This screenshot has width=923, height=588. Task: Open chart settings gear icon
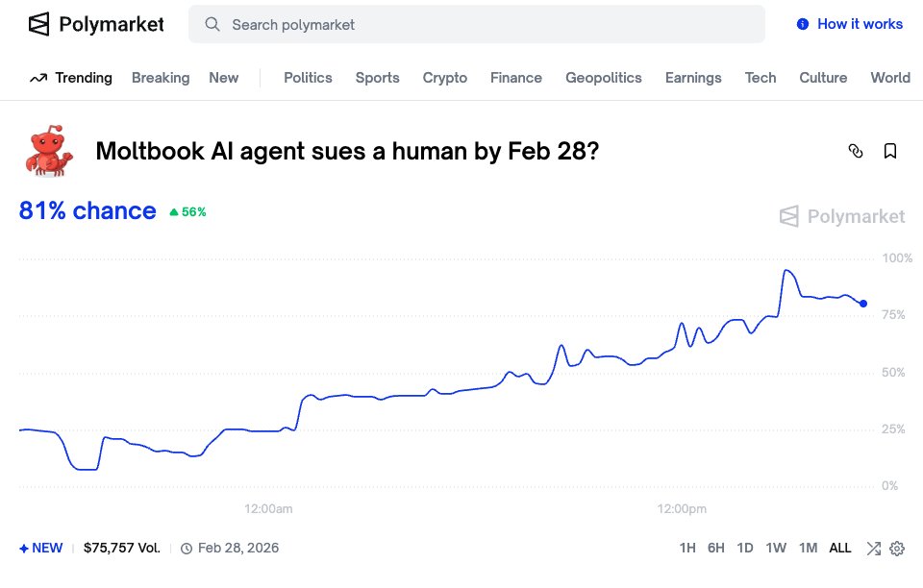coord(897,549)
